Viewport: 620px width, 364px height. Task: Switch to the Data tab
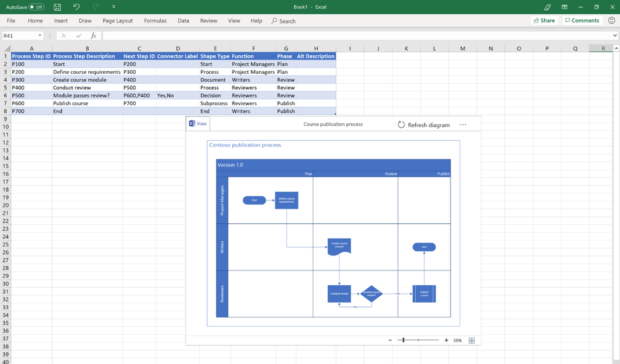pos(183,20)
